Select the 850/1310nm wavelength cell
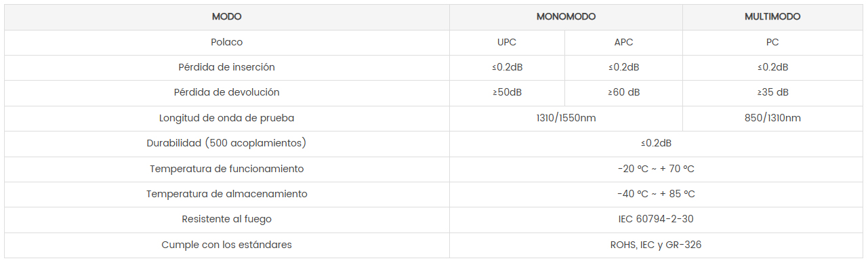The width and height of the screenshot is (868, 263). coord(772,118)
